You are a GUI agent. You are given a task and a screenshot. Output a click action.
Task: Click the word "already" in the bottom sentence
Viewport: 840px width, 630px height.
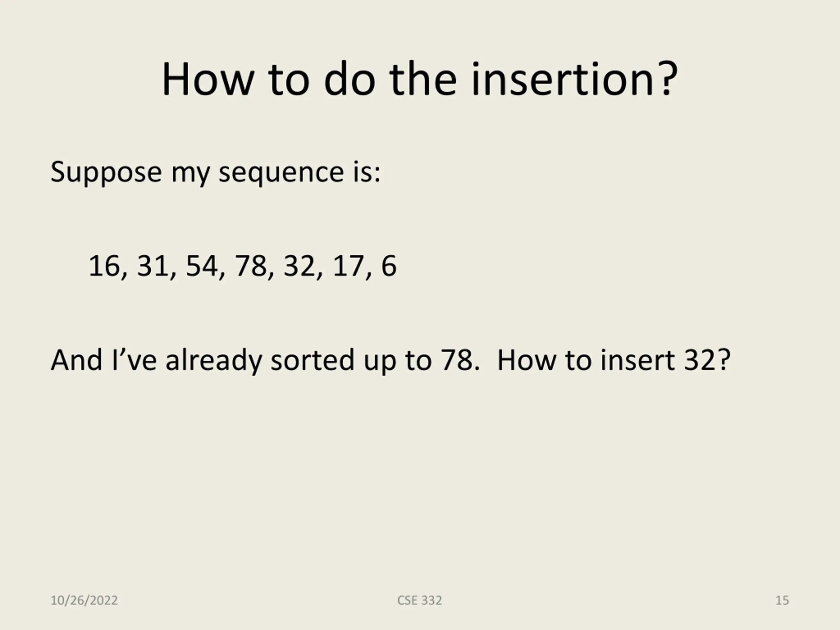click(x=213, y=360)
